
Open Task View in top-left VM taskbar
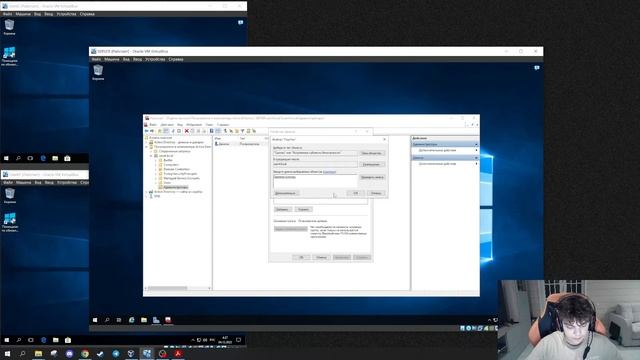[x=30, y=158]
